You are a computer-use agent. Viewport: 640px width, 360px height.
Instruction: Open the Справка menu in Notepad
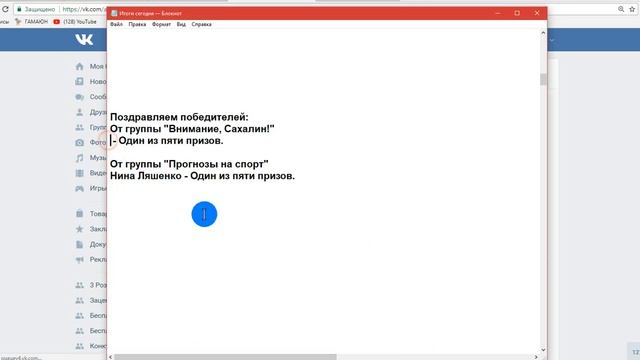coord(201,24)
